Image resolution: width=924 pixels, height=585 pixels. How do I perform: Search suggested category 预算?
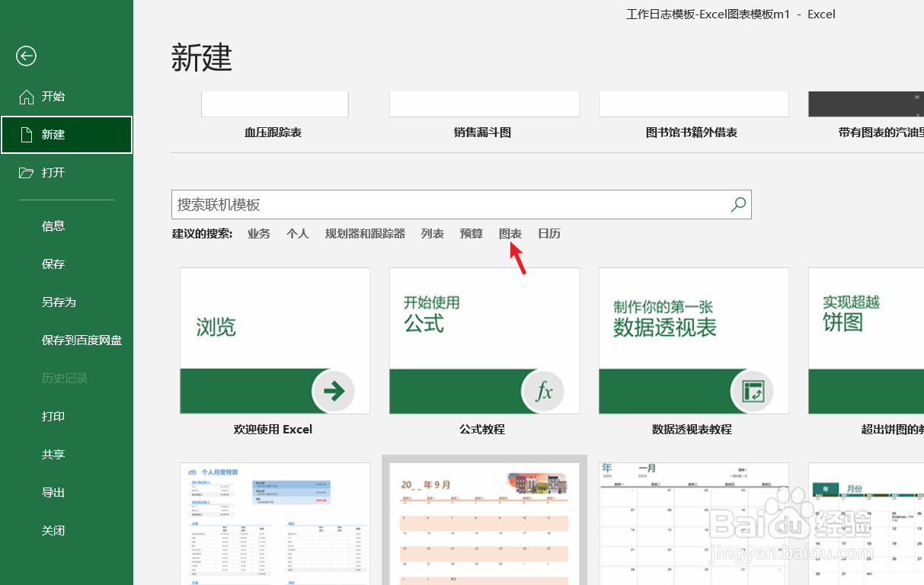(x=472, y=234)
